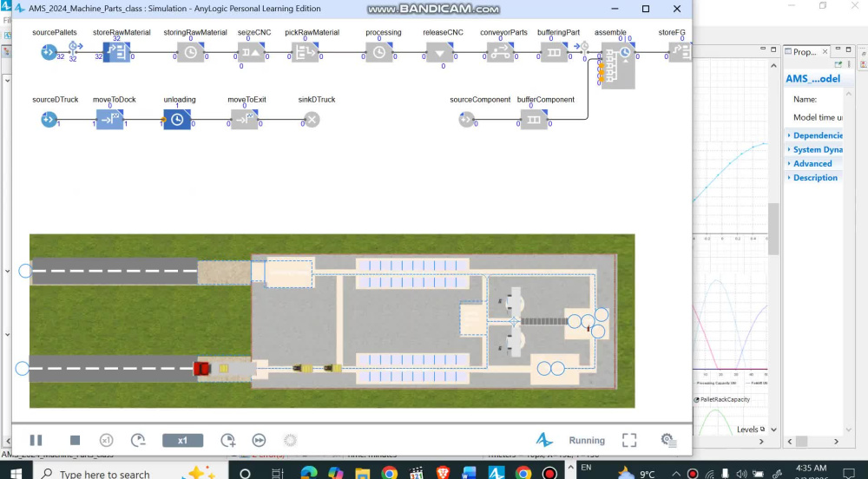Open the storeRawMaterial rack store block
The height and width of the screenshot is (479, 868).
pos(117,53)
